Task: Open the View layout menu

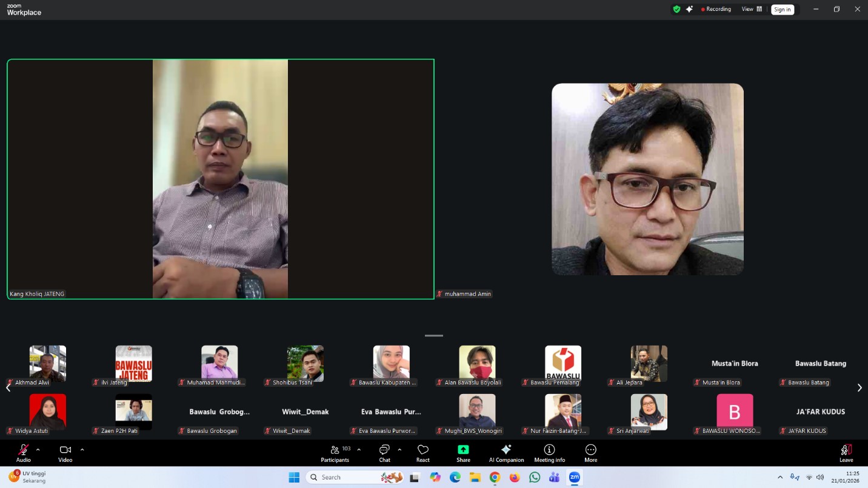Action: 752,9
